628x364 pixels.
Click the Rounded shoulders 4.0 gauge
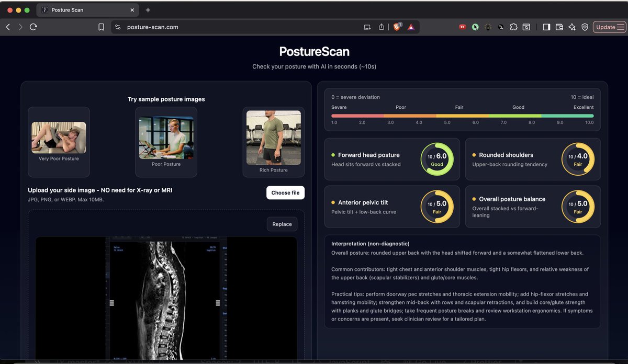coord(578,160)
